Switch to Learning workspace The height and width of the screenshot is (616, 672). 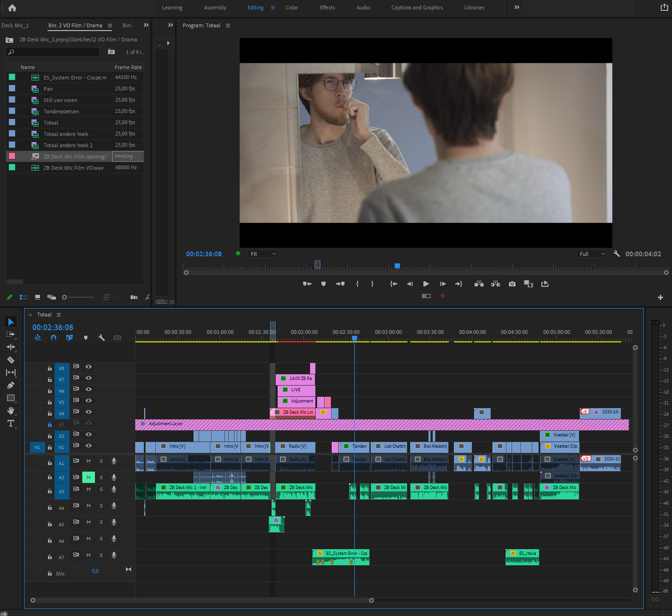(172, 8)
